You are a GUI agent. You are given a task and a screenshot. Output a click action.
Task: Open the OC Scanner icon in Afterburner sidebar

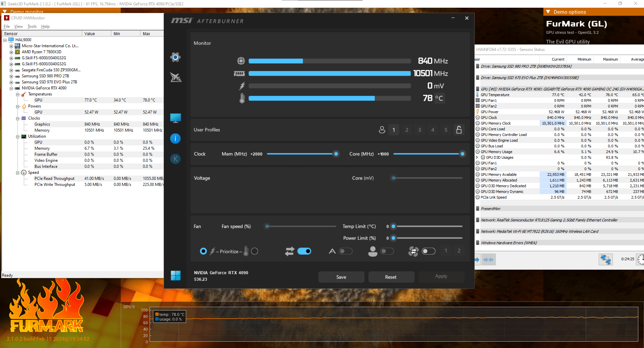tap(175, 77)
